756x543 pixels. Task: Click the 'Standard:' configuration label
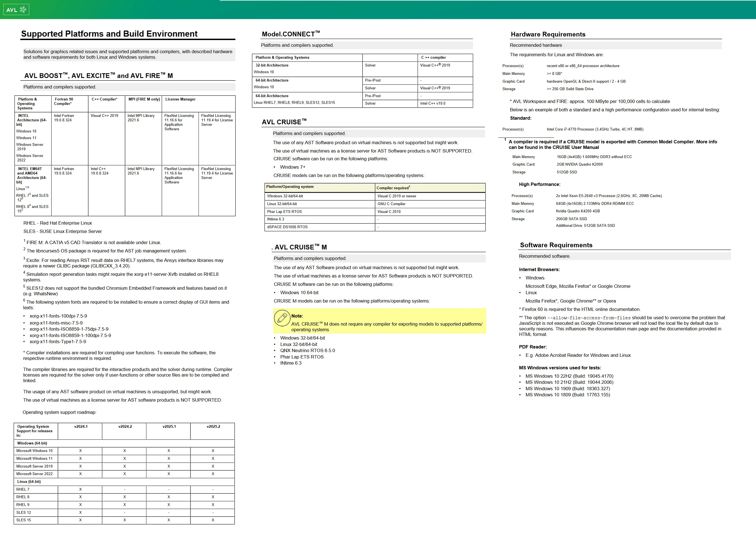click(x=520, y=118)
